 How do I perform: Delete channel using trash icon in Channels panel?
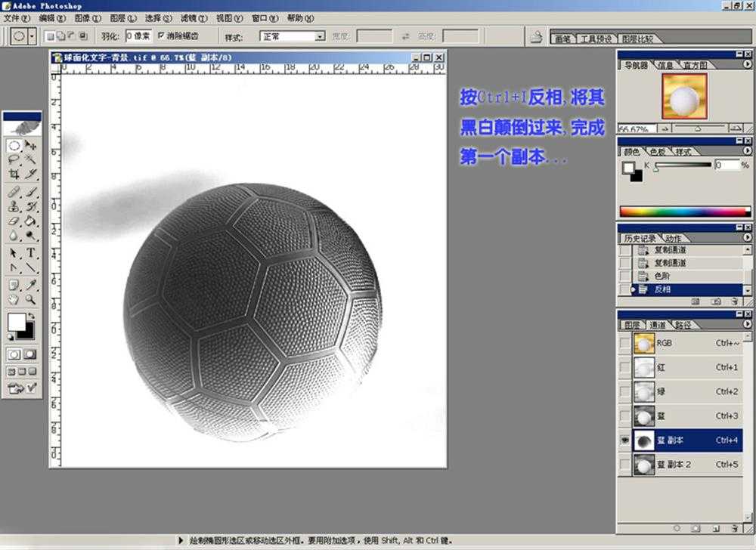(x=733, y=529)
